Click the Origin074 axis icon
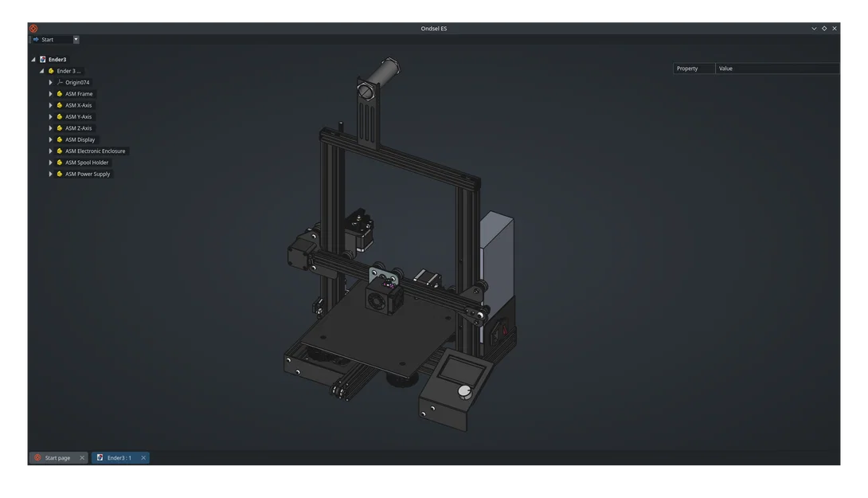This screenshot has height=498, width=868. 60,82
